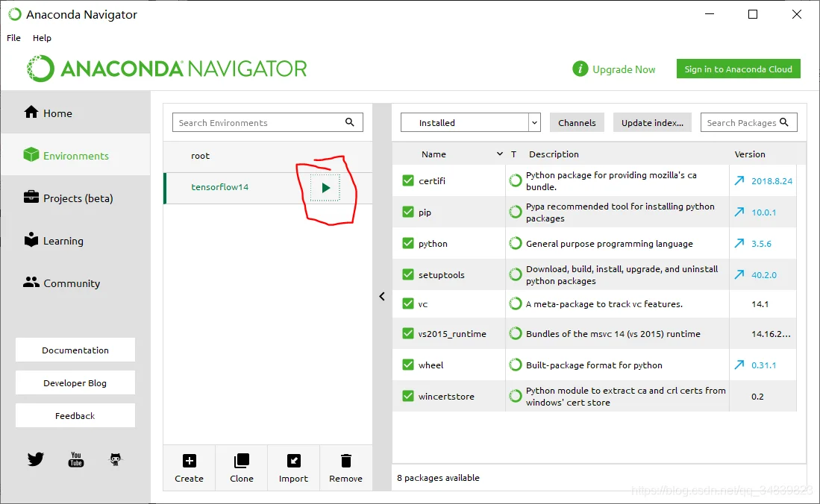Click the python package type icon
820x504 pixels.
click(515, 243)
